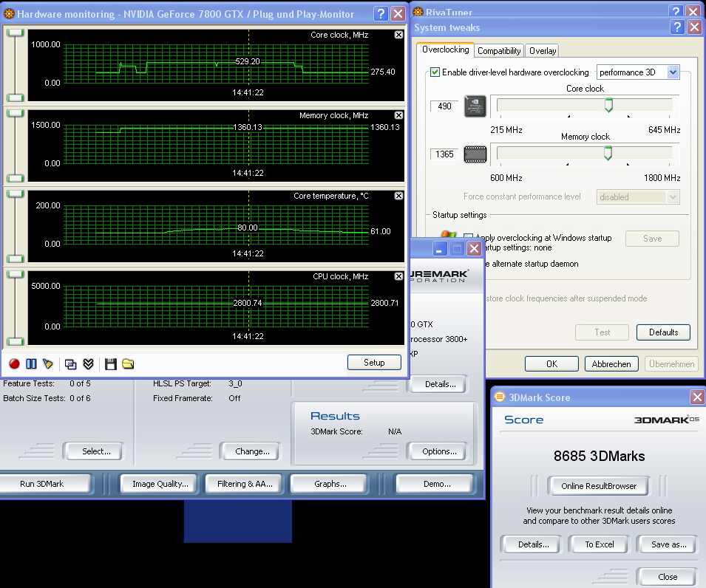Screen dimensions: 706x588
Task: Close the Core temperature graph
Action: [398, 196]
